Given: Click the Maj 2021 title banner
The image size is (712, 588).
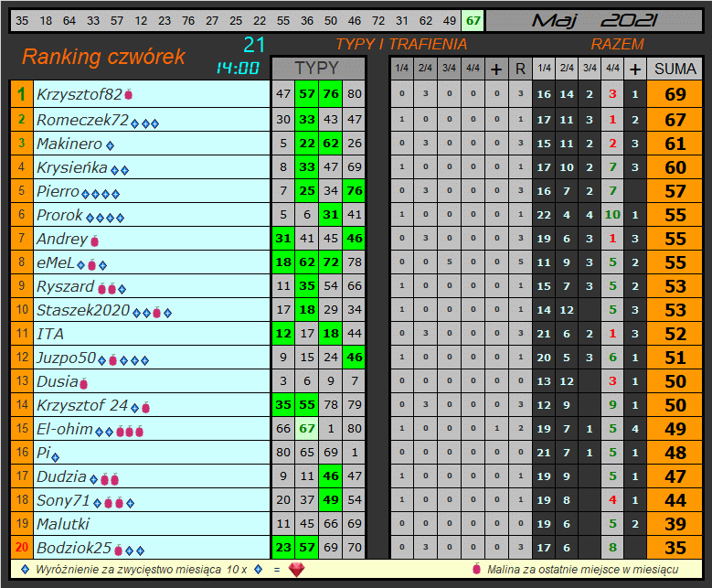Looking at the screenshot, I should 594,20.
